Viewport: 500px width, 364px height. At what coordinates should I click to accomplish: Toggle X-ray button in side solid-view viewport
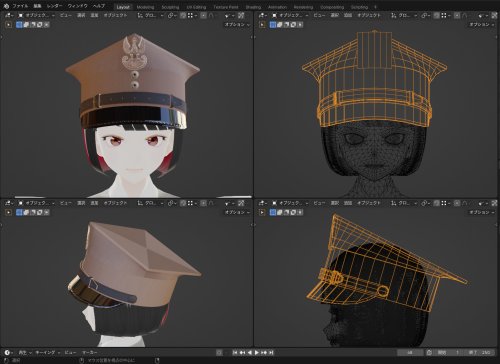point(241,203)
